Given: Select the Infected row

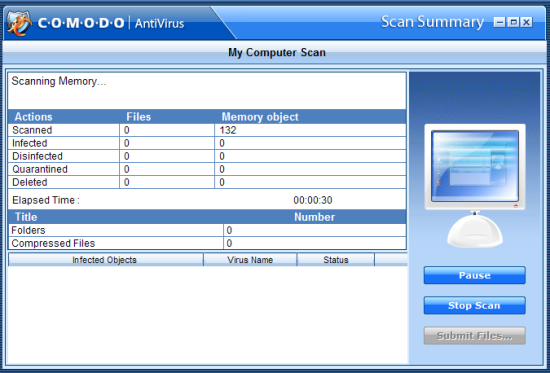Looking at the screenshot, I should point(207,143).
